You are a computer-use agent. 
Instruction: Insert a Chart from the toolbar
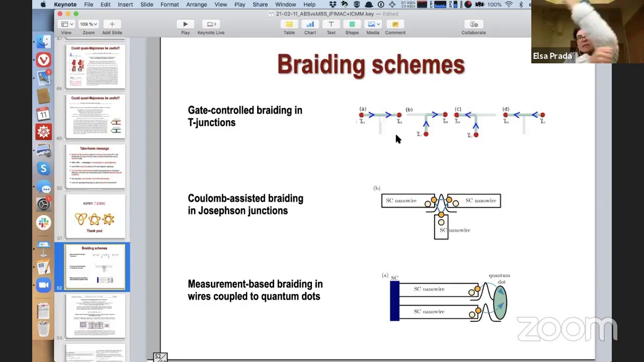310,24
